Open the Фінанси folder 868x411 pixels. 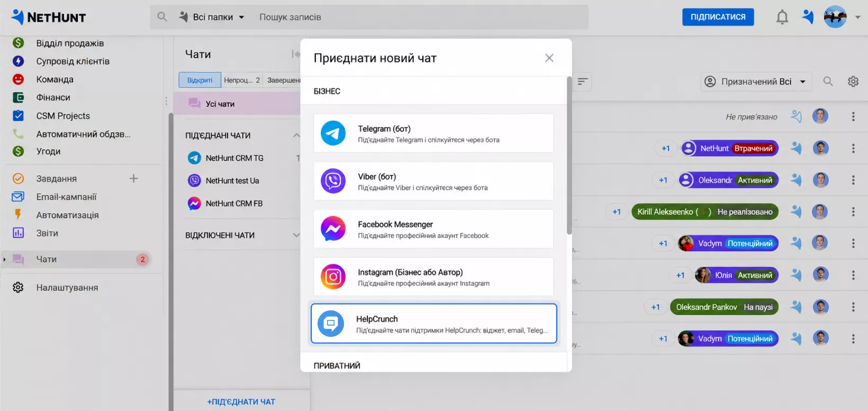coord(53,97)
